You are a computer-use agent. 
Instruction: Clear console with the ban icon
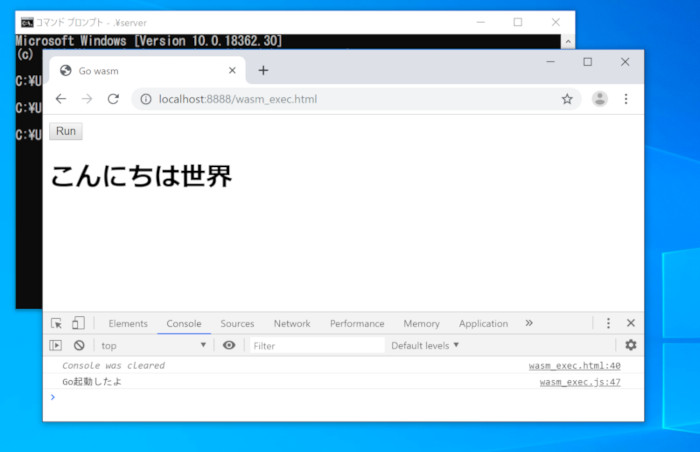[79, 345]
